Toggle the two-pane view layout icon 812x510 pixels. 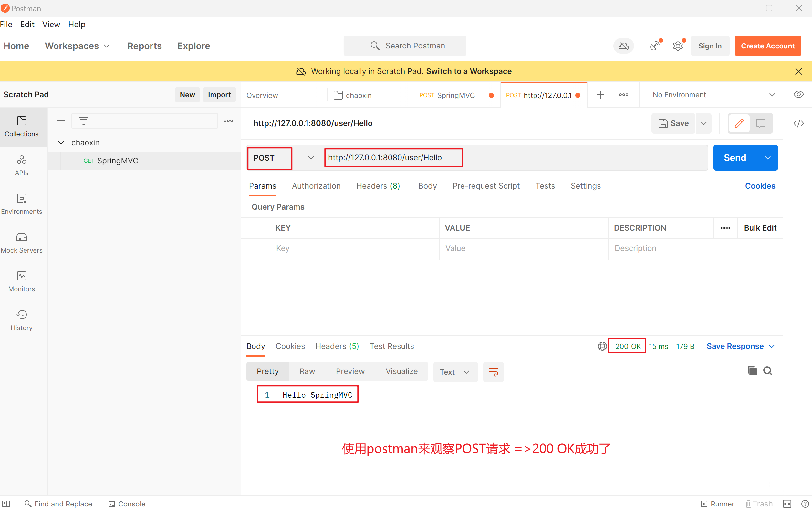point(787,504)
